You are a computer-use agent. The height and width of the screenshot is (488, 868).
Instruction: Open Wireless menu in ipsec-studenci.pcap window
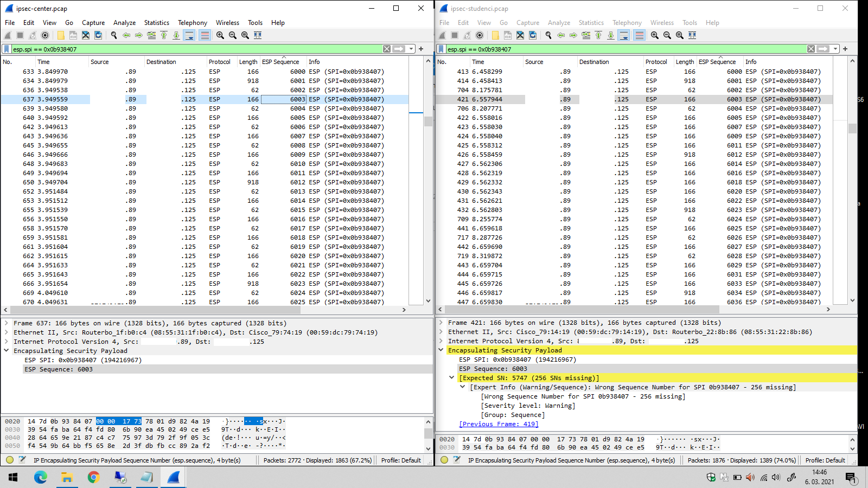coord(662,23)
